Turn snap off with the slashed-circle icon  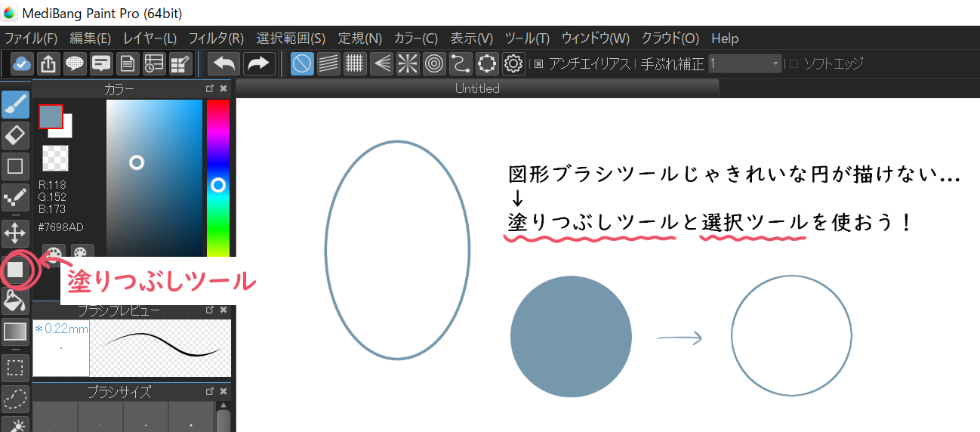pos(303,64)
